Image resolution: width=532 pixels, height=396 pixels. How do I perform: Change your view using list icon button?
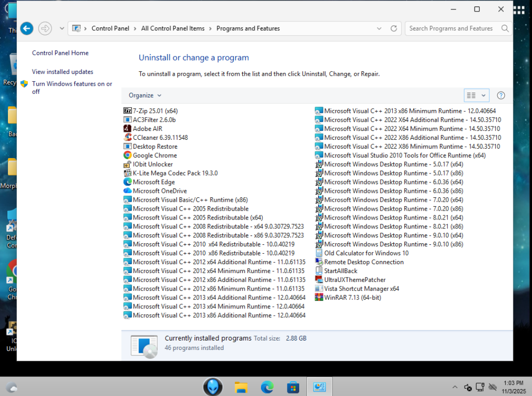(471, 95)
